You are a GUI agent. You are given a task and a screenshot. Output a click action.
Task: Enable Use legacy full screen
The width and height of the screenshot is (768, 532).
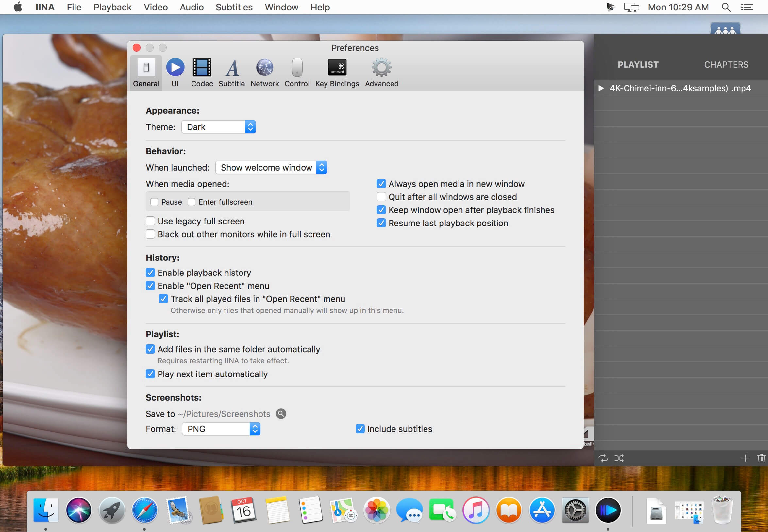click(x=150, y=221)
